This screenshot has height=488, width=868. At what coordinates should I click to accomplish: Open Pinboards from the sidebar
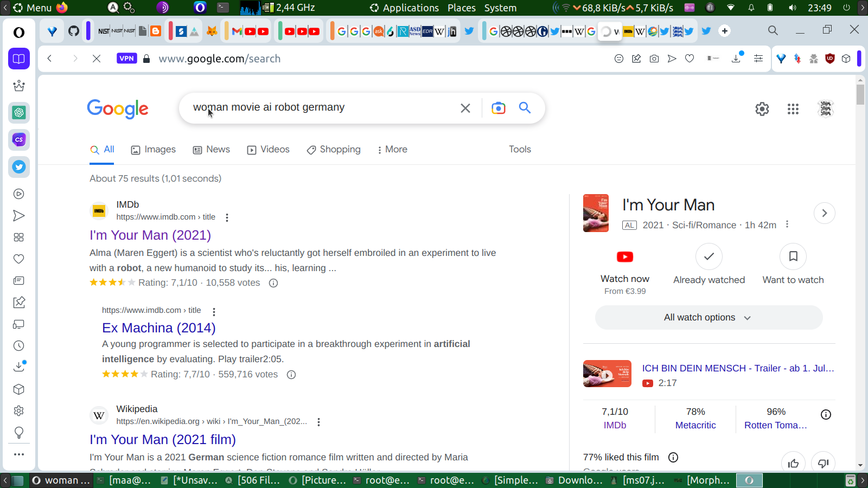(x=19, y=303)
